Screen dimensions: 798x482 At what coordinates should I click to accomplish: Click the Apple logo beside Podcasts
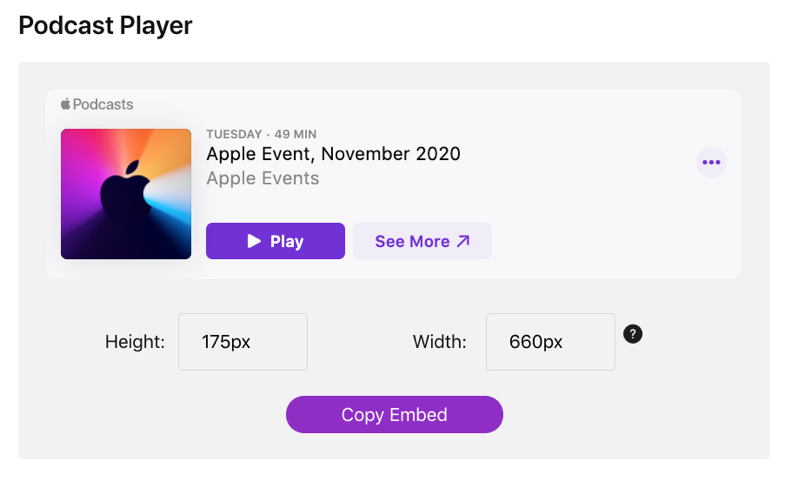tap(66, 104)
